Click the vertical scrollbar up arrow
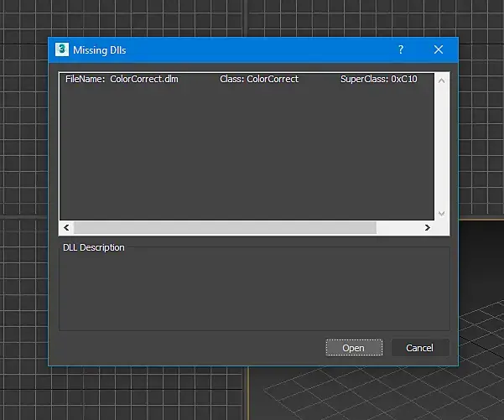 [442, 80]
